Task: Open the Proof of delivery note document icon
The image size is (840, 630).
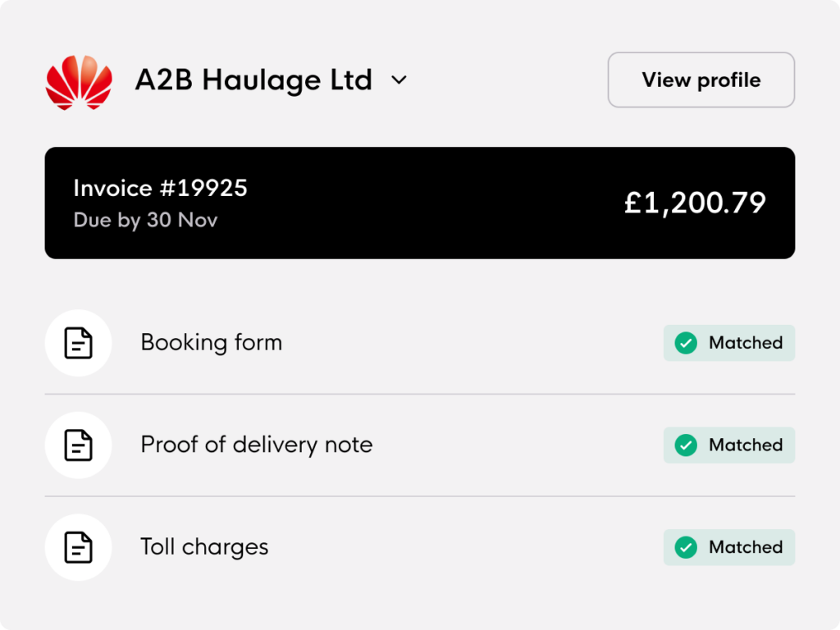Action: [78, 445]
